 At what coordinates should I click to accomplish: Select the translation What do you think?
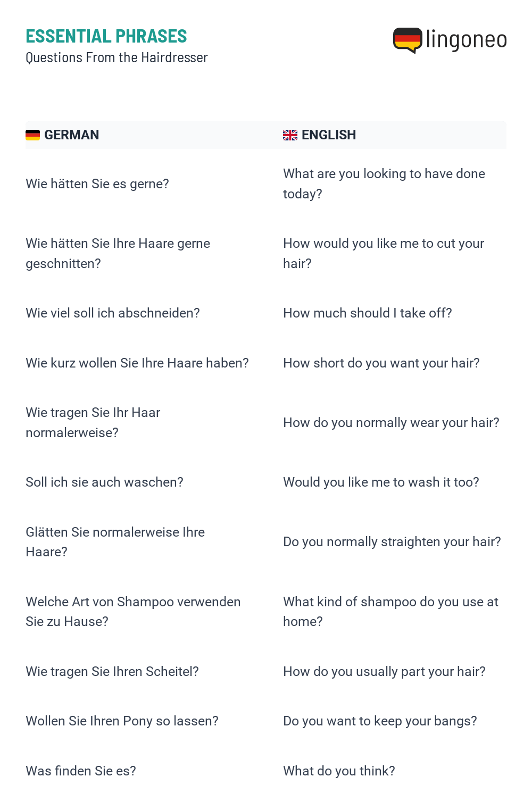(x=339, y=771)
